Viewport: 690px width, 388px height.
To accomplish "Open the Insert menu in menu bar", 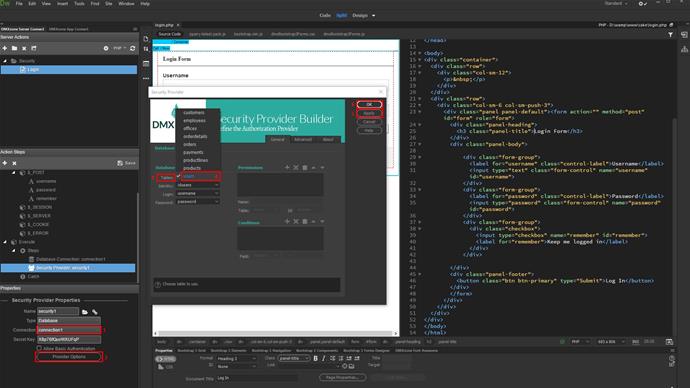I will click(x=62, y=4).
